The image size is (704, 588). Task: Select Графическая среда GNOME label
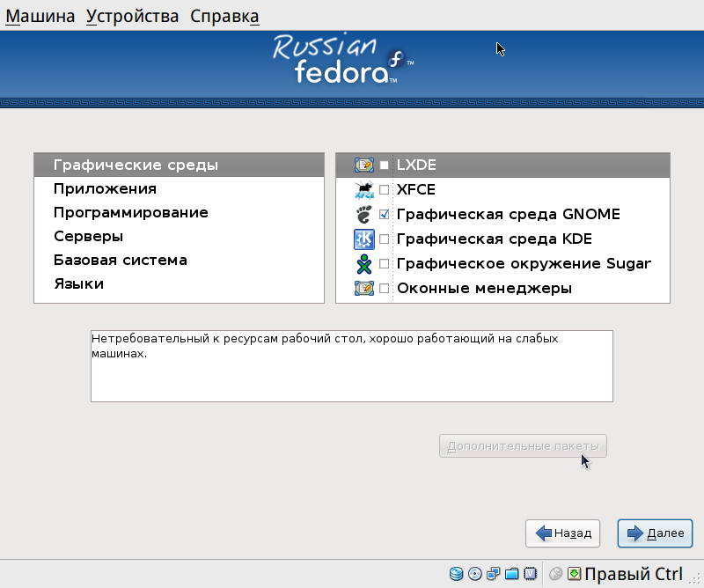[x=509, y=214]
